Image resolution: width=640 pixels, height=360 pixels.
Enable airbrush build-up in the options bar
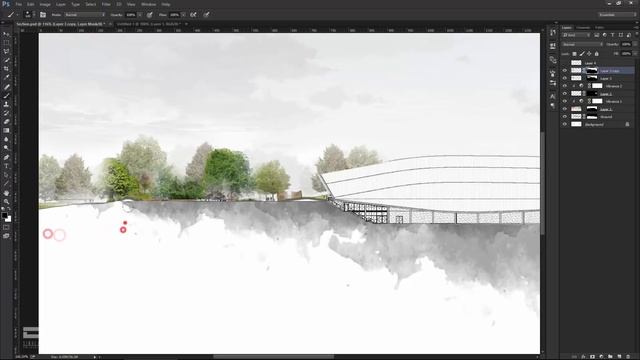click(193, 15)
